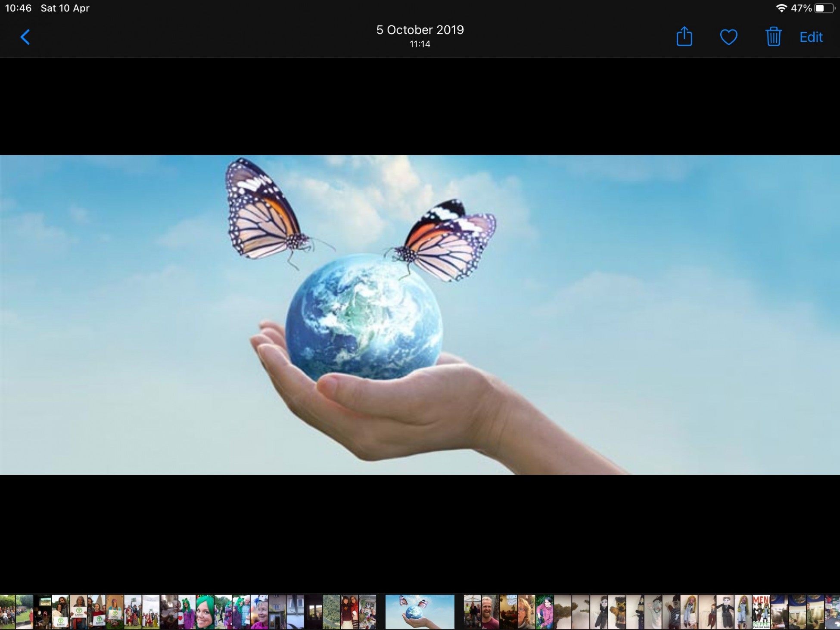The height and width of the screenshot is (630, 840).
Task: Open the aerial river valley thumbnail
Action: point(331,612)
